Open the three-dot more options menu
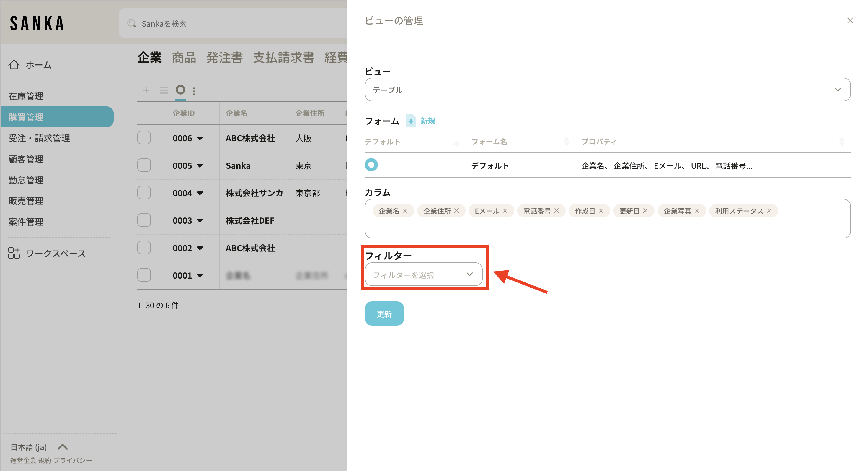This screenshot has width=868, height=471. click(194, 91)
